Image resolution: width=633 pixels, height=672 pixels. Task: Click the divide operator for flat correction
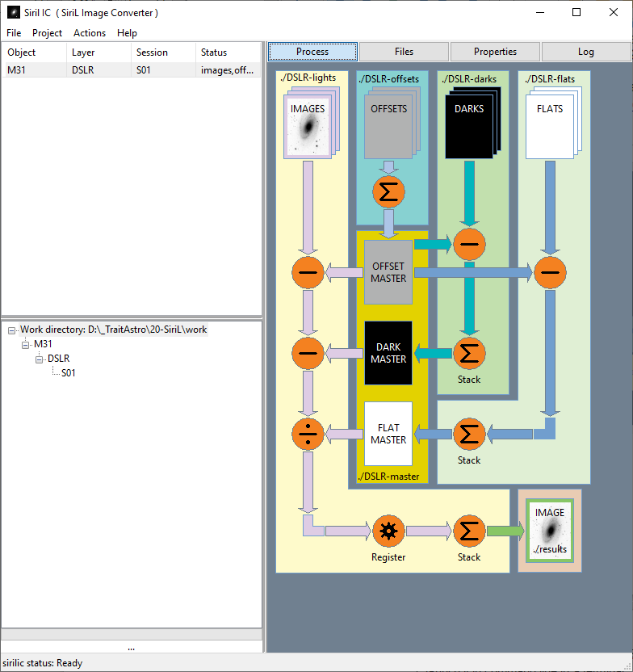(308, 435)
